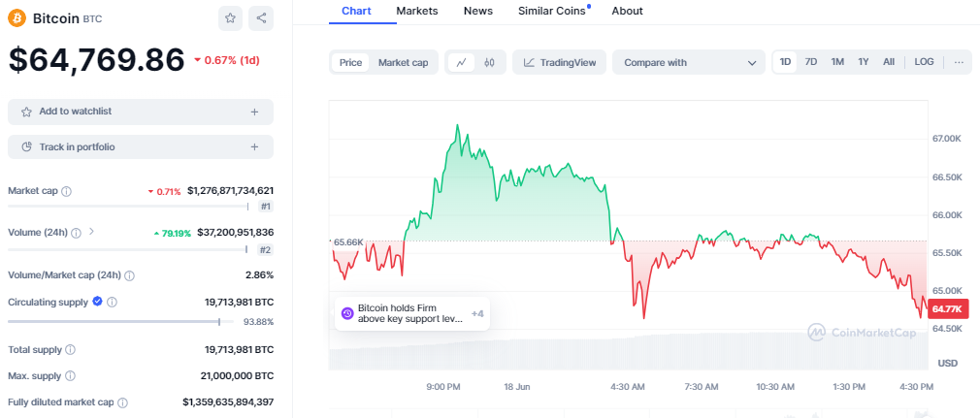Set chart range to 7D
The width and height of the screenshot is (980, 418).
810,62
